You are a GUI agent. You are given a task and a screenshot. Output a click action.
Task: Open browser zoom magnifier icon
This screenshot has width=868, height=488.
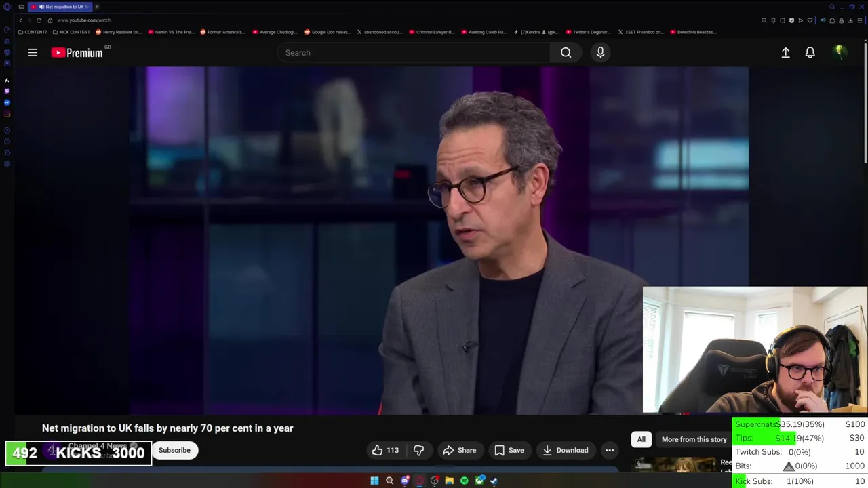point(764,20)
